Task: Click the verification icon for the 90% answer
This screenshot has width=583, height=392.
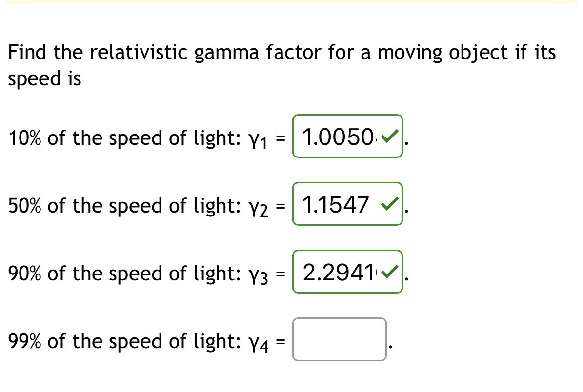Action: tap(389, 273)
